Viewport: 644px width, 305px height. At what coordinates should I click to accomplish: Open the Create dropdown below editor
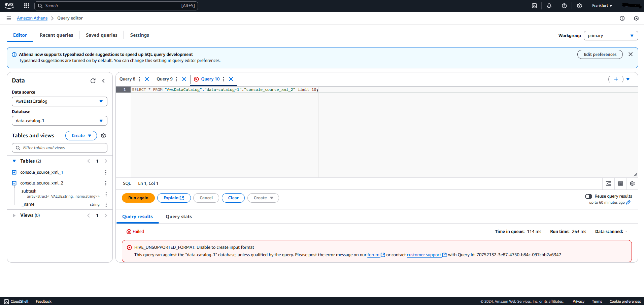click(x=263, y=198)
